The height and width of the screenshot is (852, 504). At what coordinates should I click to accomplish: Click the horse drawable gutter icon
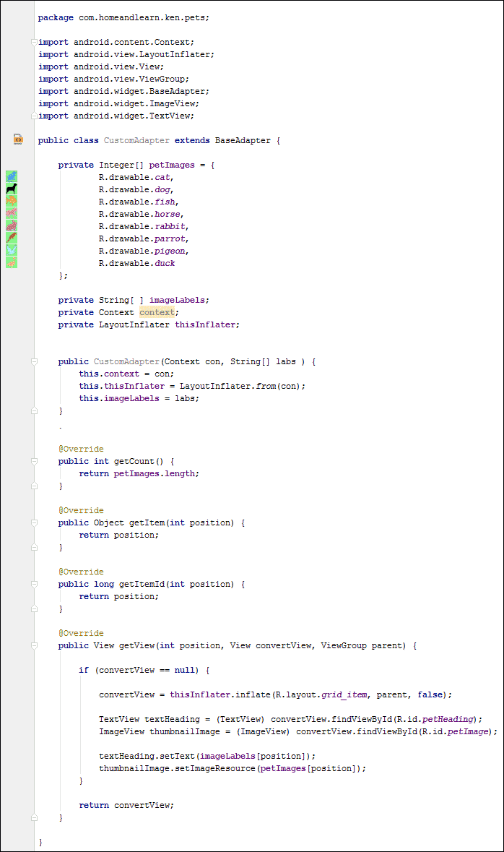(x=12, y=214)
